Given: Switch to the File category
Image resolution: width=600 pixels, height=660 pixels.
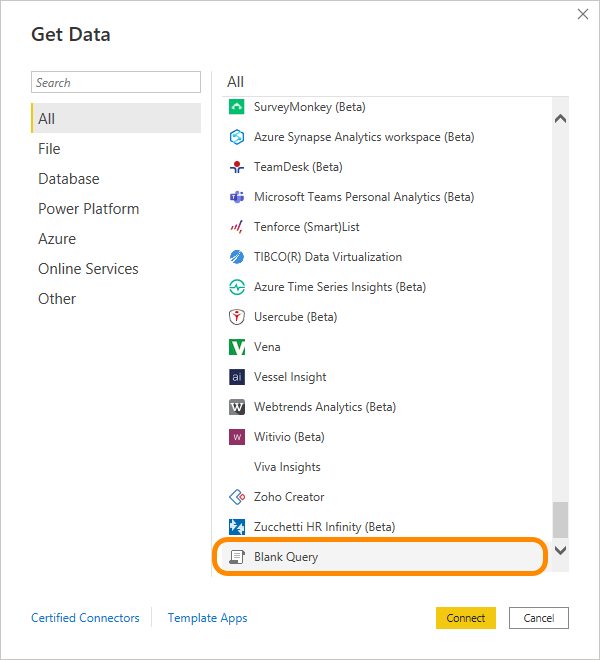Looking at the screenshot, I should tap(49, 149).
